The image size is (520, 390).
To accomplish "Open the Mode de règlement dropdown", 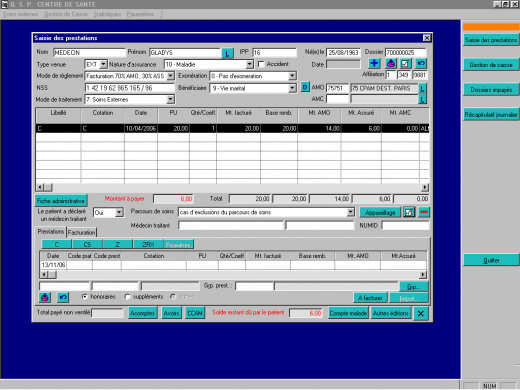I will (x=170, y=76).
